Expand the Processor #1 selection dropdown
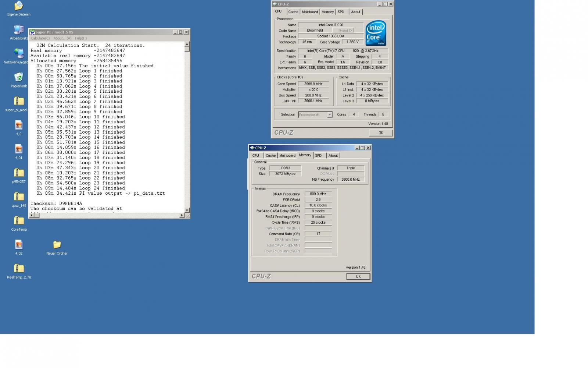The width and height of the screenshot is (588, 368). coord(330,115)
